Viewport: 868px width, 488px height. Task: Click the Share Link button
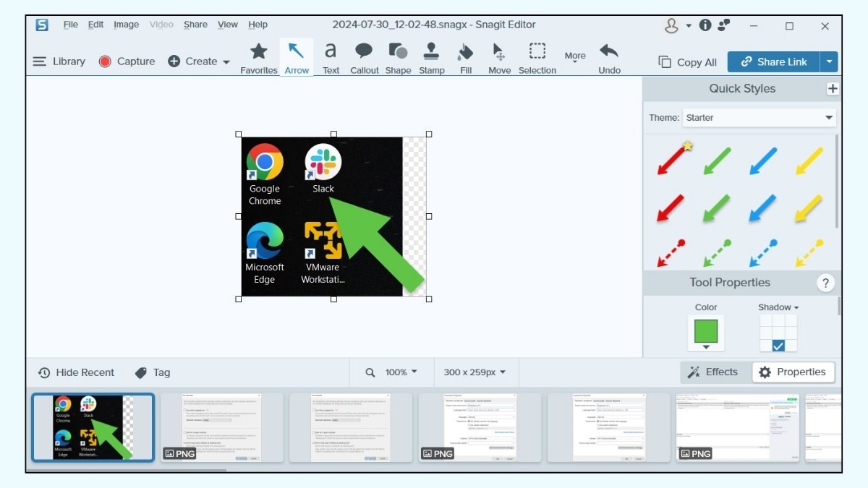click(x=773, y=62)
